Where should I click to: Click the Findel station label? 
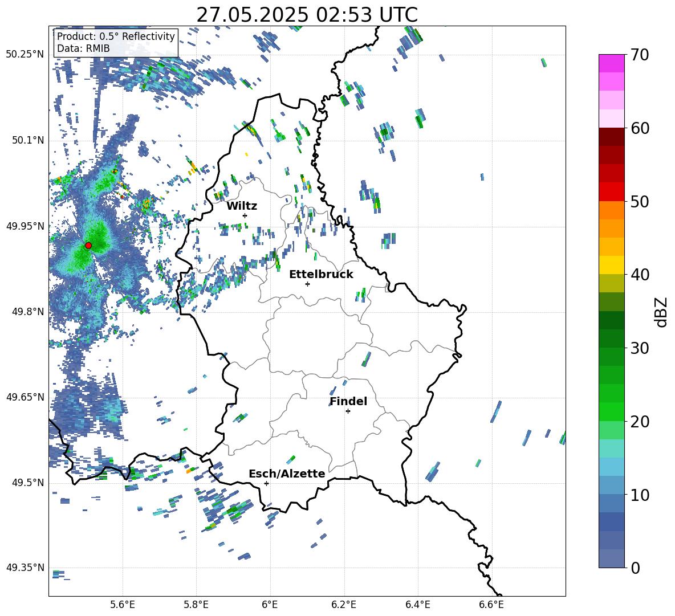coord(348,401)
